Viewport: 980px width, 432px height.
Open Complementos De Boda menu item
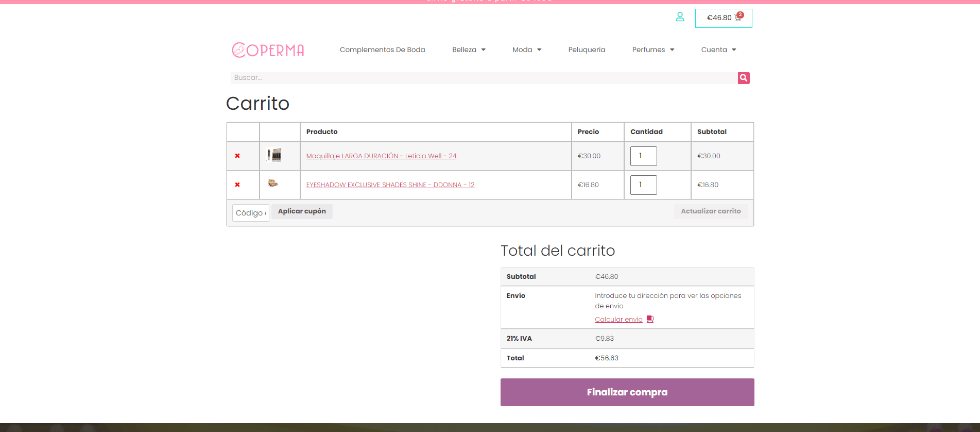click(x=382, y=49)
